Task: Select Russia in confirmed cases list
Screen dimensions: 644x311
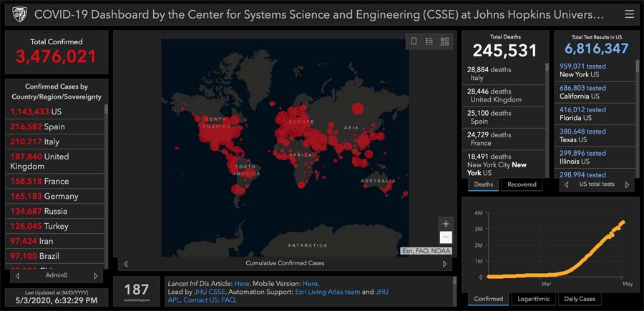Action: (55, 212)
